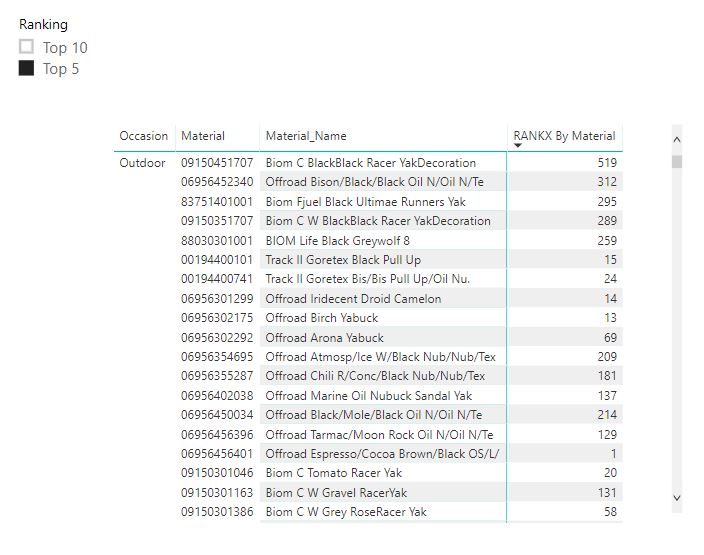Check the Top 10 ranking checkbox

click(x=26, y=47)
